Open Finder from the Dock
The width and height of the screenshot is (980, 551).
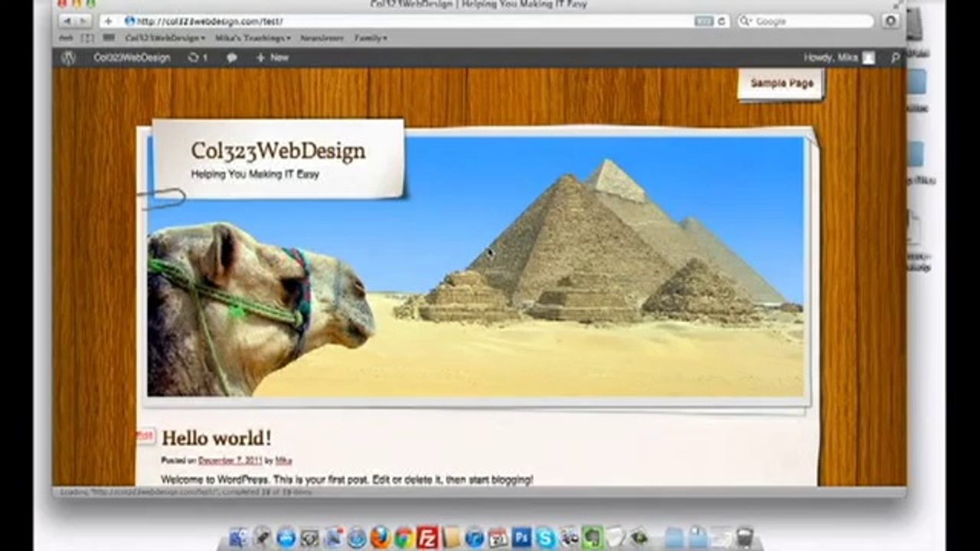(x=237, y=538)
